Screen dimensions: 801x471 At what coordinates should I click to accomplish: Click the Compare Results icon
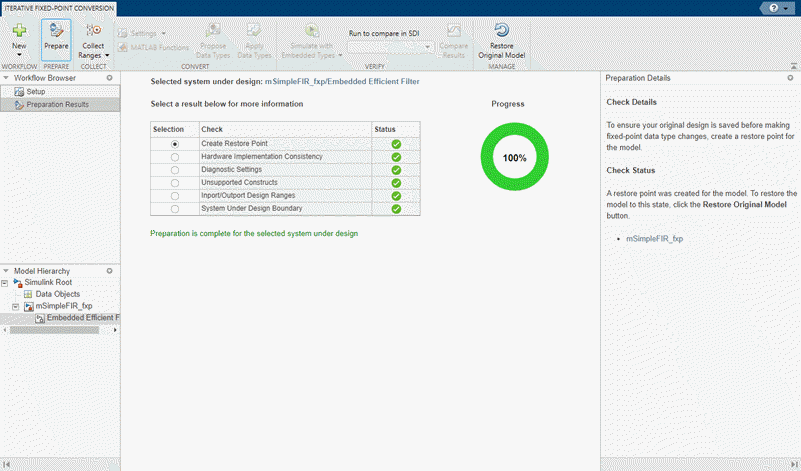453,30
